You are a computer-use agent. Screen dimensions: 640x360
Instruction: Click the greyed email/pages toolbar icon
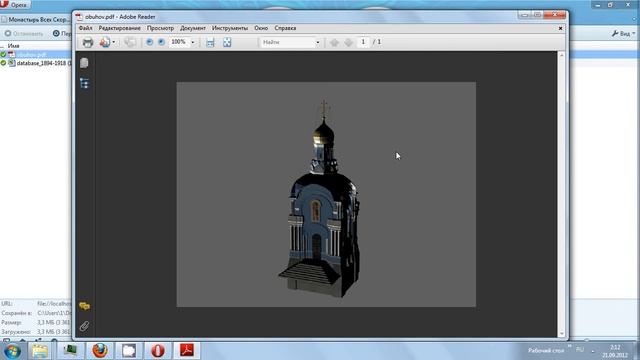tap(130, 42)
